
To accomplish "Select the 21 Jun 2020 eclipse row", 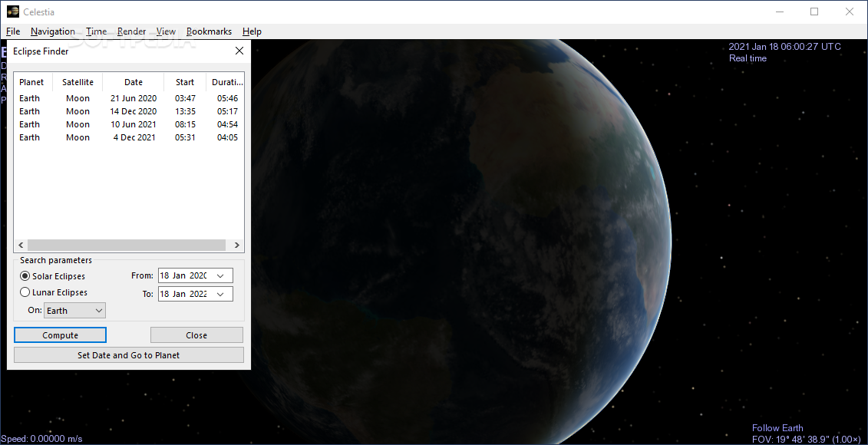I will (128, 98).
